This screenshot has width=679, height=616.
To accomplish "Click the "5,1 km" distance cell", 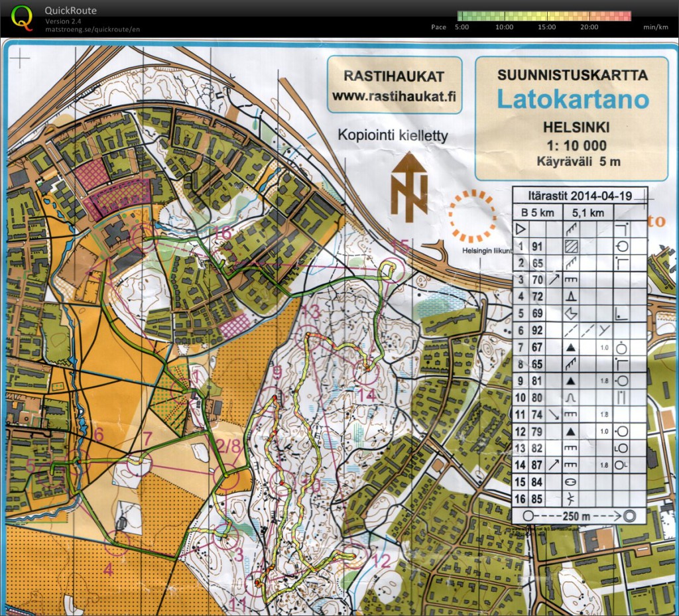I will pyautogui.click(x=587, y=213).
